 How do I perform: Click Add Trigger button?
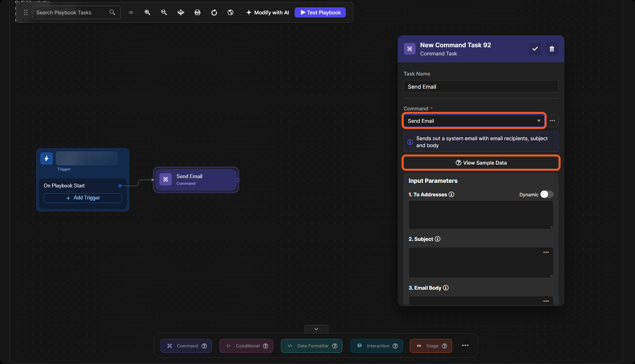(x=83, y=198)
